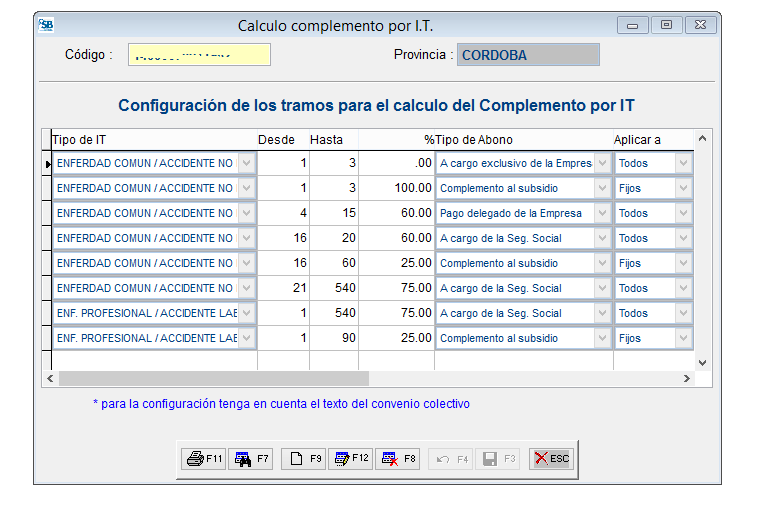Select the Hasta cell showing '20'
Image resolution: width=759 pixels, height=513 pixels.
[x=334, y=238]
